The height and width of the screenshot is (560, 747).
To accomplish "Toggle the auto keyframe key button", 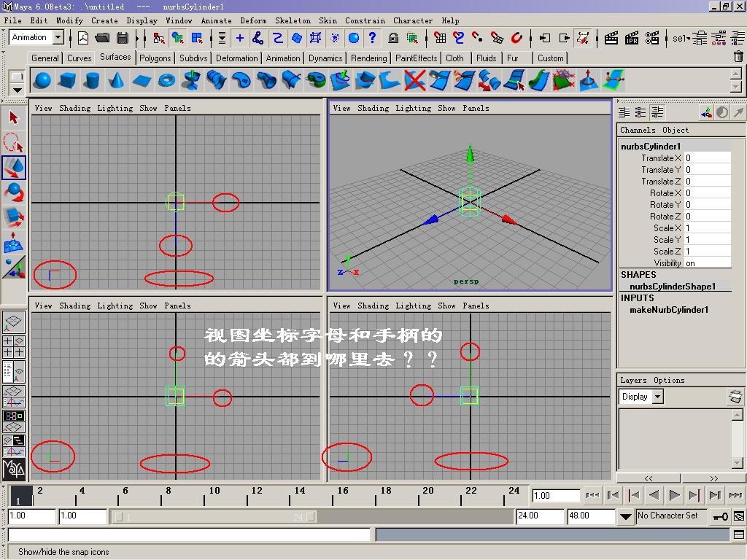I will [720, 516].
